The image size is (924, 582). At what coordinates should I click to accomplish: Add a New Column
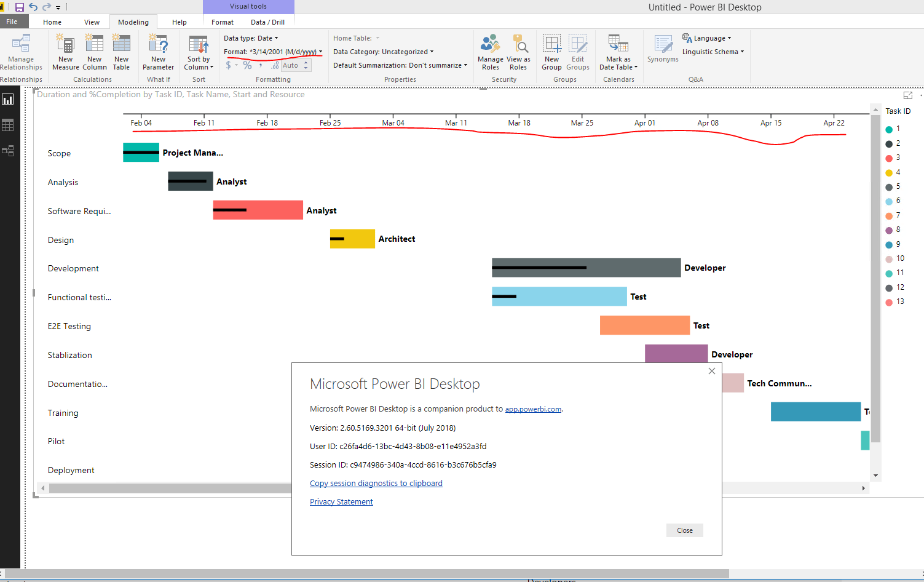[95, 52]
